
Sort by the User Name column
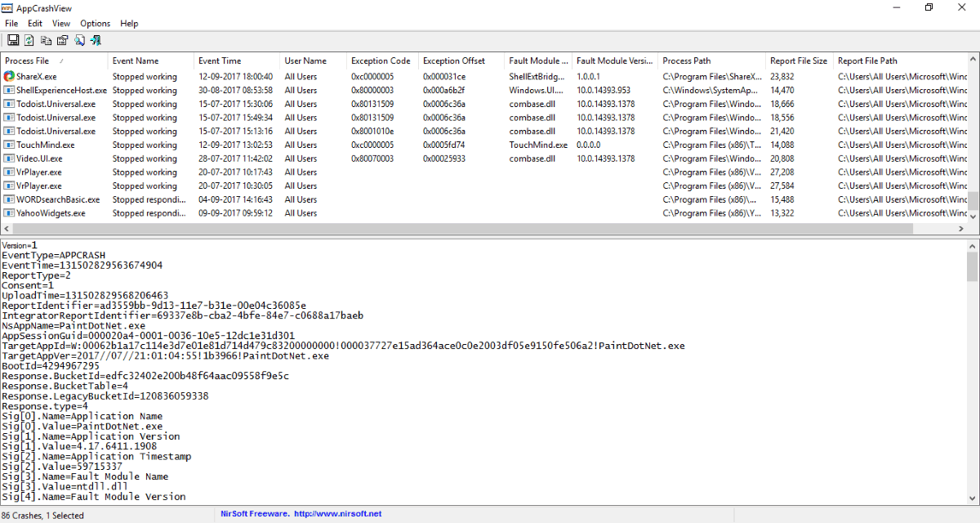point(313,60)
